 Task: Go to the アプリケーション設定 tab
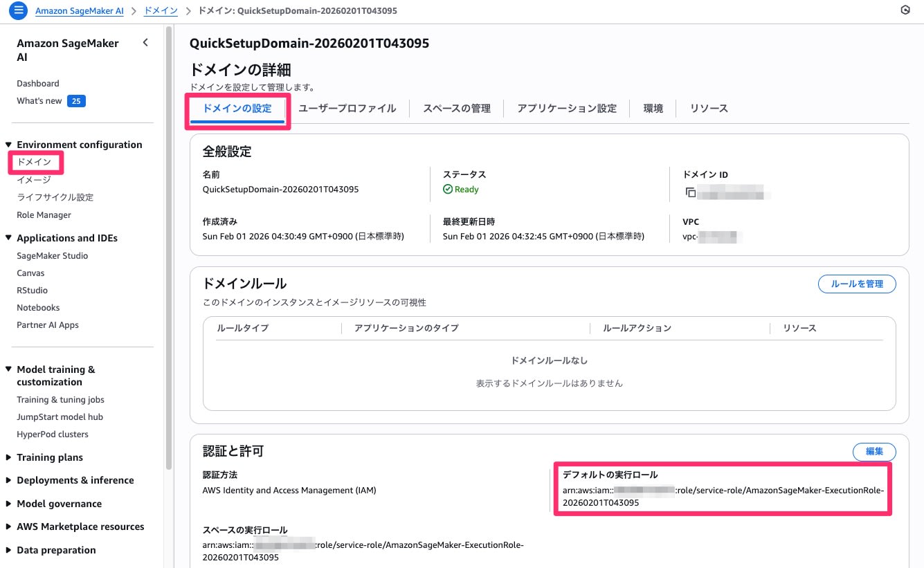567,109
